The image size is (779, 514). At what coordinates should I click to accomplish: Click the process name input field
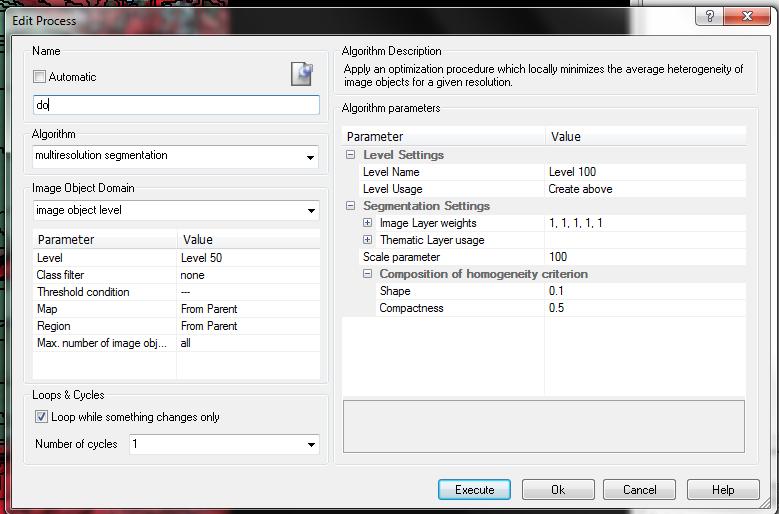pyautogui.click(x=176, y=105)
